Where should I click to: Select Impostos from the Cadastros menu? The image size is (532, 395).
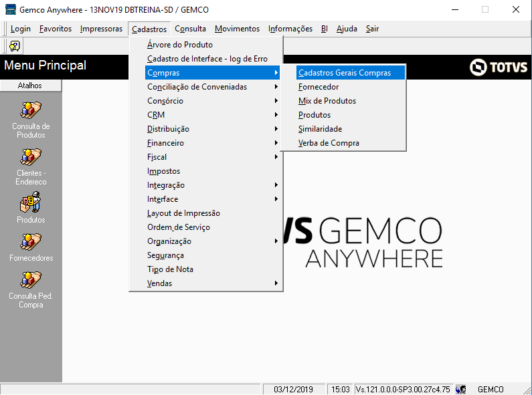pyautogui.click(x=205, y=171)
